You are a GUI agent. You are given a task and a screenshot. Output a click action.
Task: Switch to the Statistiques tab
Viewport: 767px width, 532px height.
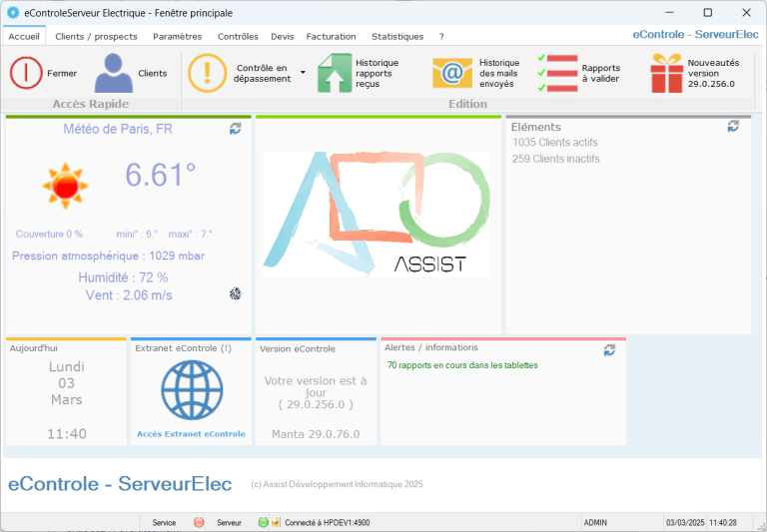[397, 36]
